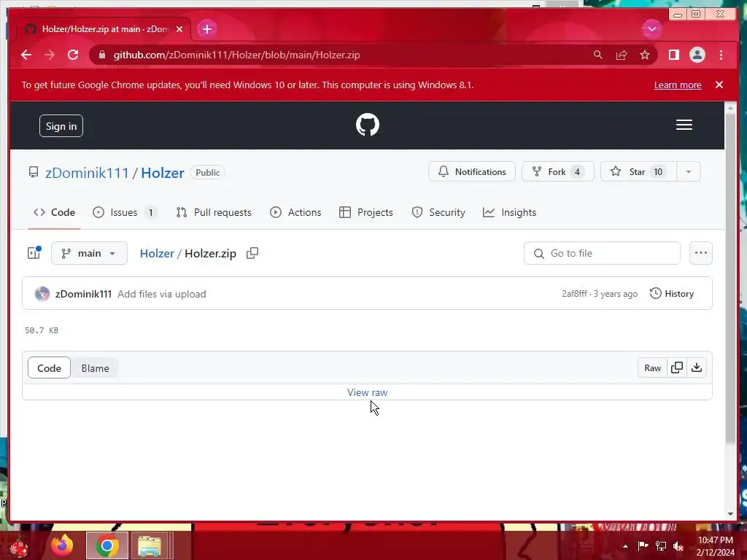Open Add files via upload commit message

162,294
